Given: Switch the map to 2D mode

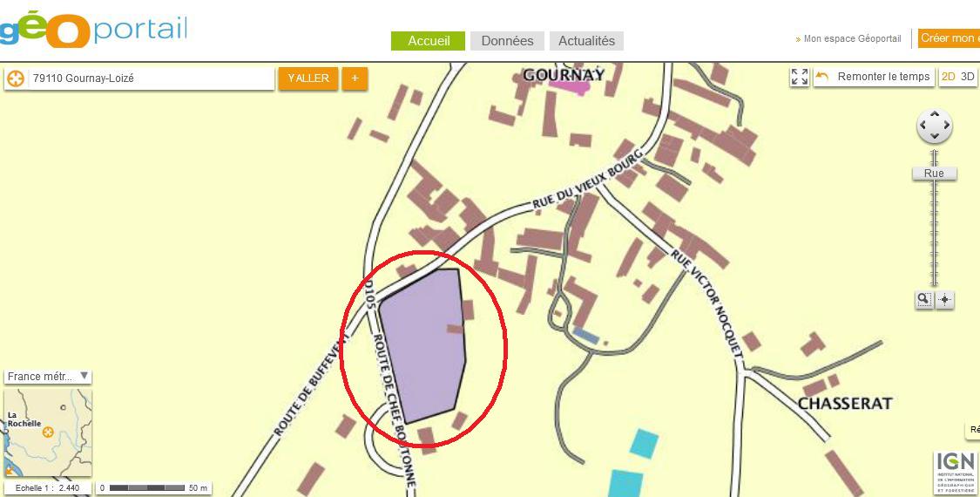Looking at the screenshot, I should [948, 77].
